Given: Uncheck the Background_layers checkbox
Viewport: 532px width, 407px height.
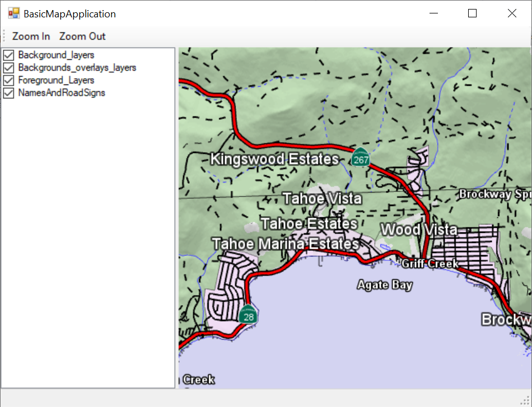Looking at the screenshot, I should tap(8, 55).
